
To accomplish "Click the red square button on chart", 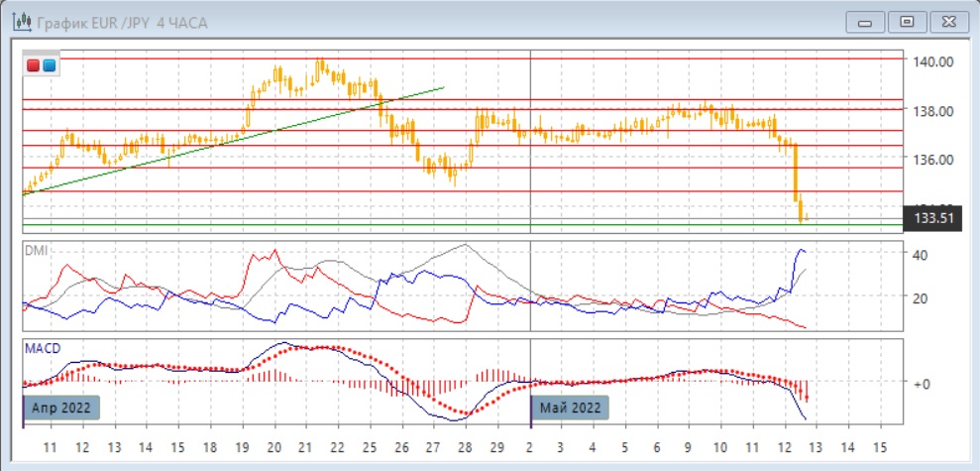I will point(33,65).
